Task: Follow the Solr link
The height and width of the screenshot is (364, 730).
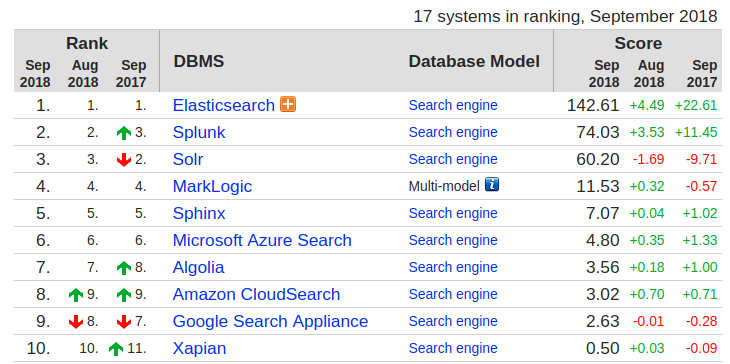Action: coord(188,159)
